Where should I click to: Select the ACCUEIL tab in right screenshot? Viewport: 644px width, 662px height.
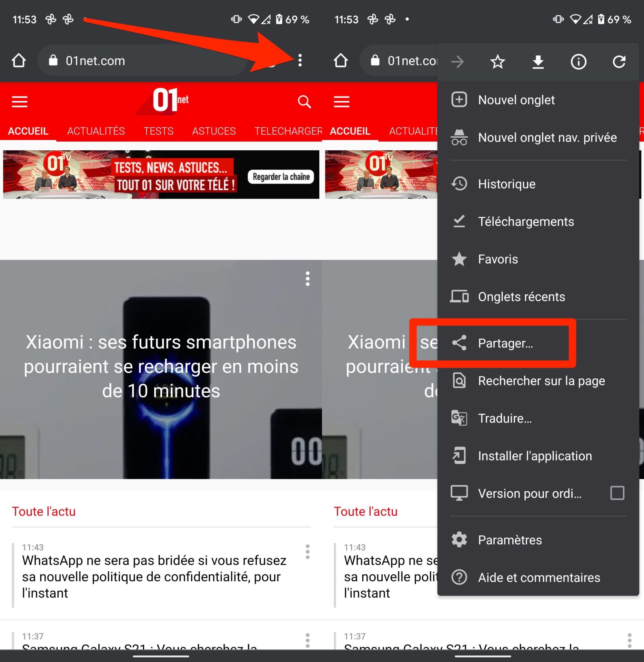pyautogui.click(x=350, y=131)
